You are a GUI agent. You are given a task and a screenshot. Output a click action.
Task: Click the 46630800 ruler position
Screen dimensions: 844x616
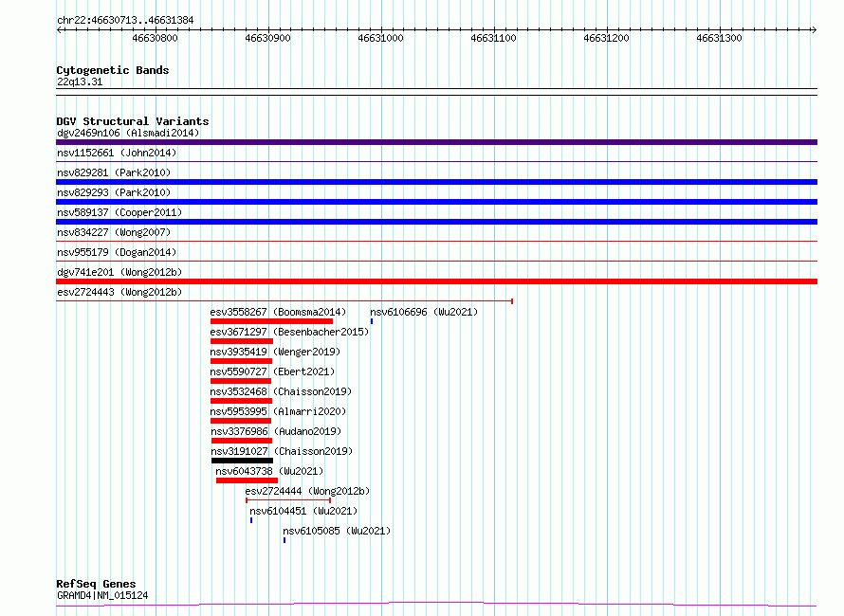pos(155,38)
